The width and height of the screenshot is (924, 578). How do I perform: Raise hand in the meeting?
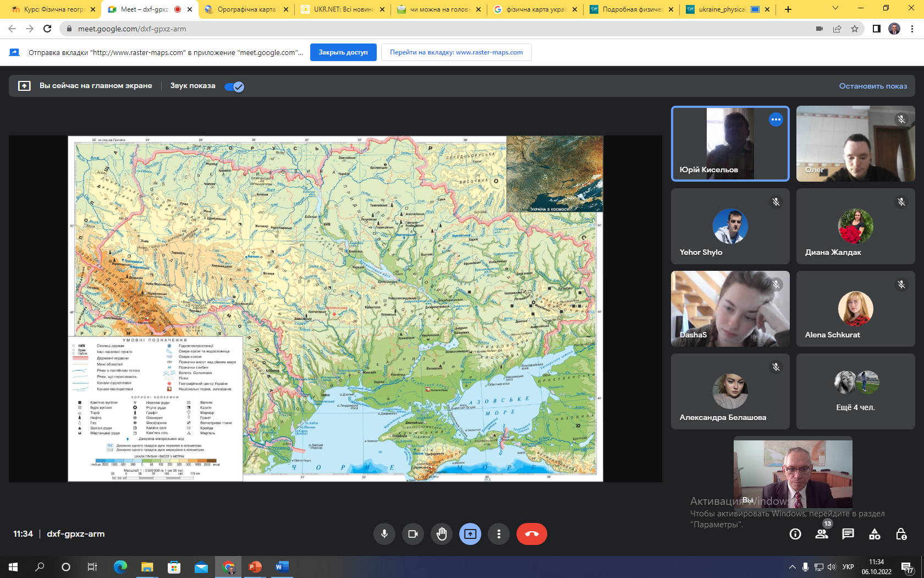click(442, 534)
